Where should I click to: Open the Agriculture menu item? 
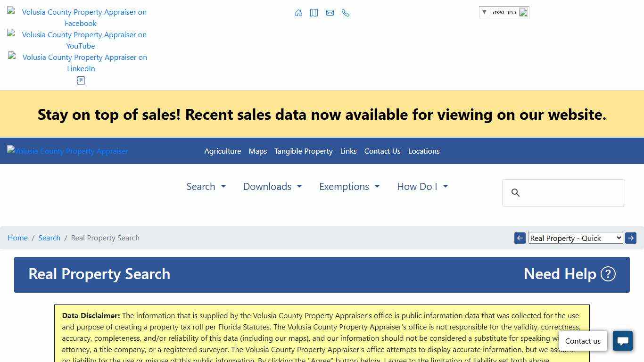223,151
